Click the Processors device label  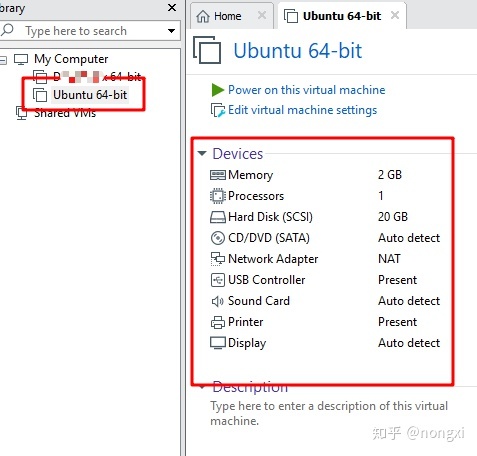pyautogui.click(x=256, y=196)
